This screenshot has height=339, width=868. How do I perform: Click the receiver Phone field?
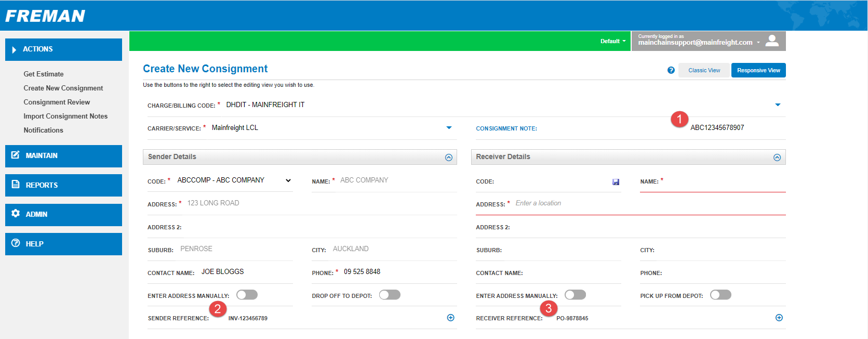(x=725, y=272)
